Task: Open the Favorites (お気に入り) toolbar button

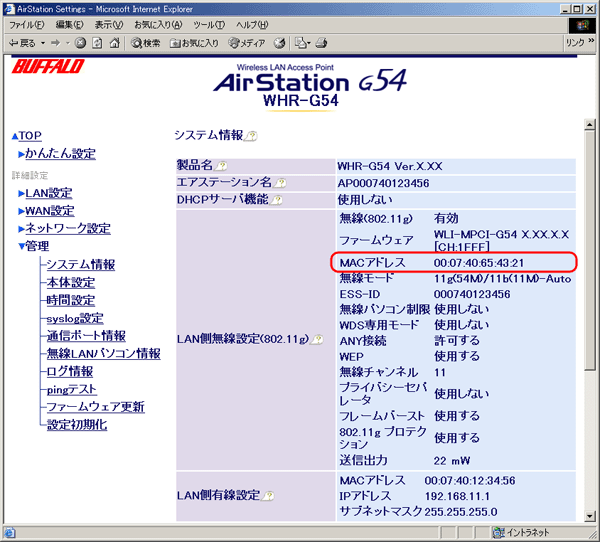Action: click(x=194, y=43)
